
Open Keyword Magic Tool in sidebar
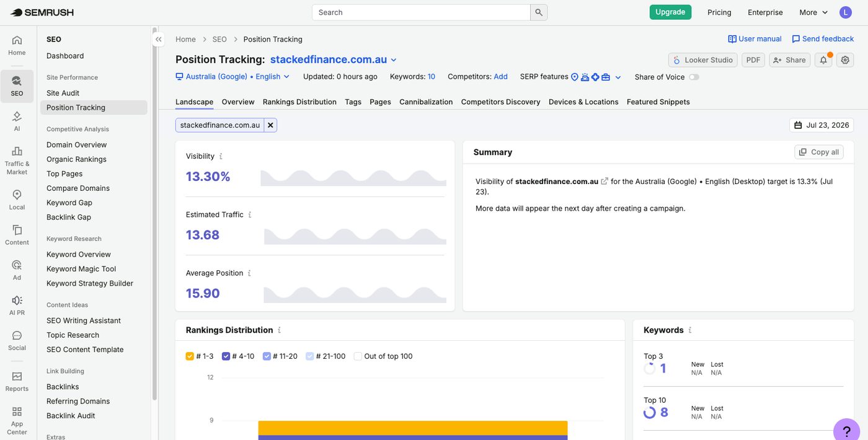[81, 269]
